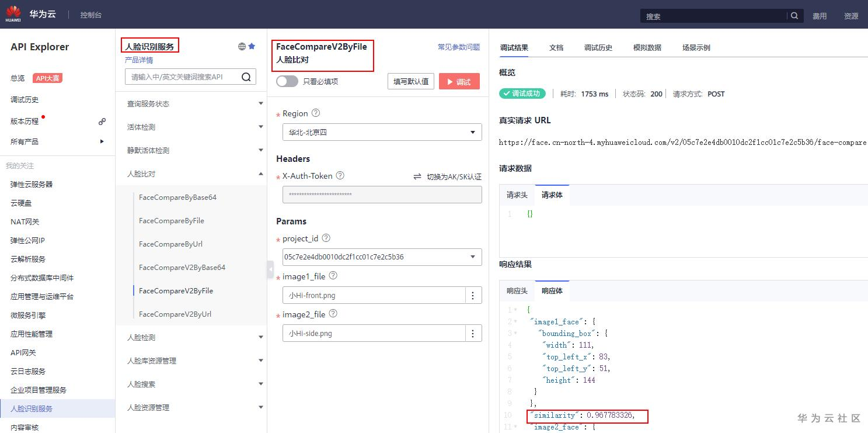Fold the image1_face block at line 2
This screenshot has height=433, width=868.
pos(515,321)
